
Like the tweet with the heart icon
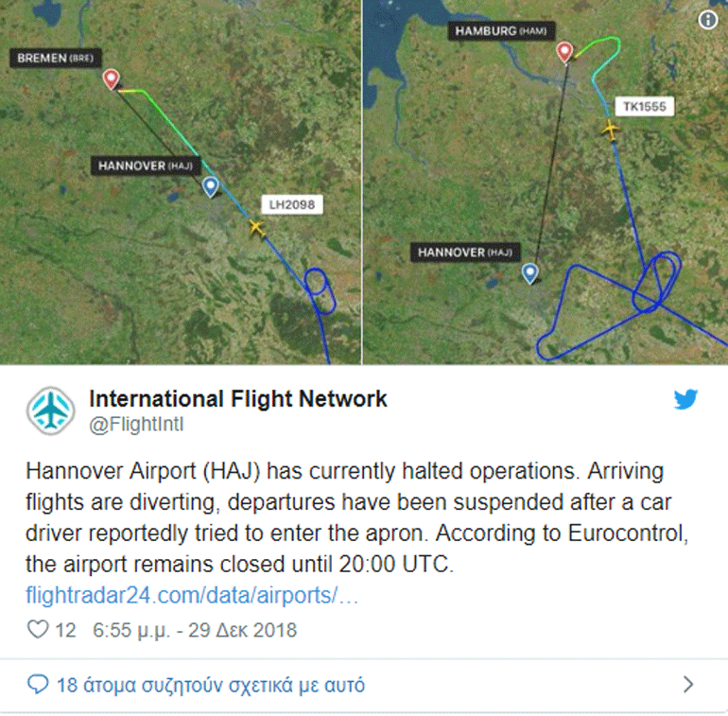click(x=38, y=630)
